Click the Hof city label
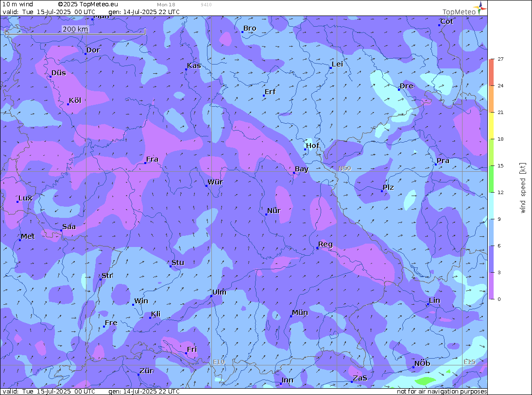 point(312,146)
